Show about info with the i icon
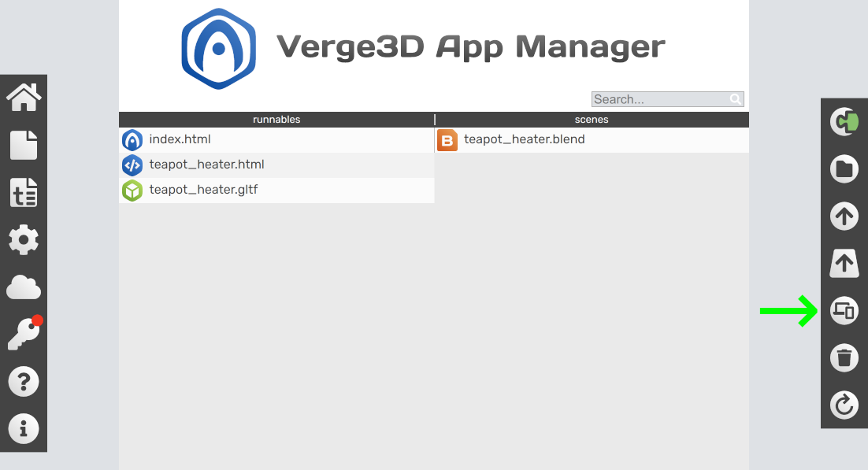 24,428
